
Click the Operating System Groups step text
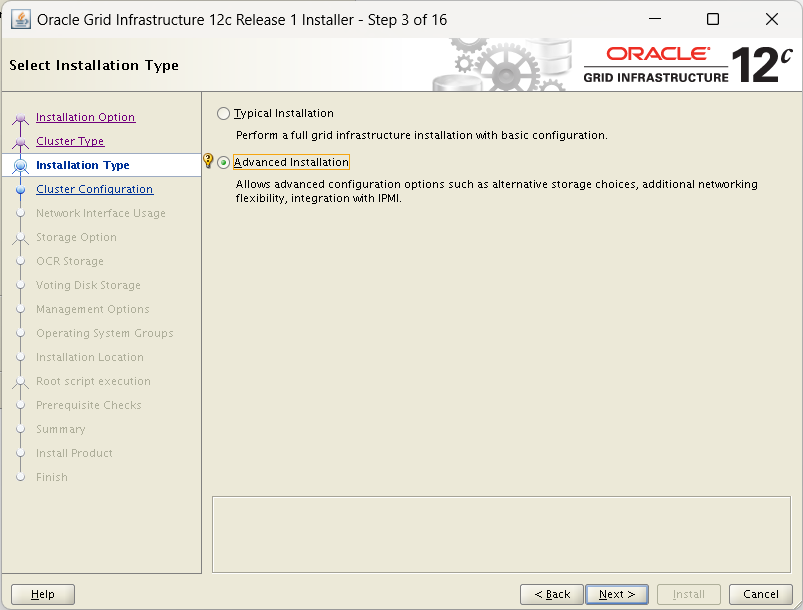click(x=104, y=333)
